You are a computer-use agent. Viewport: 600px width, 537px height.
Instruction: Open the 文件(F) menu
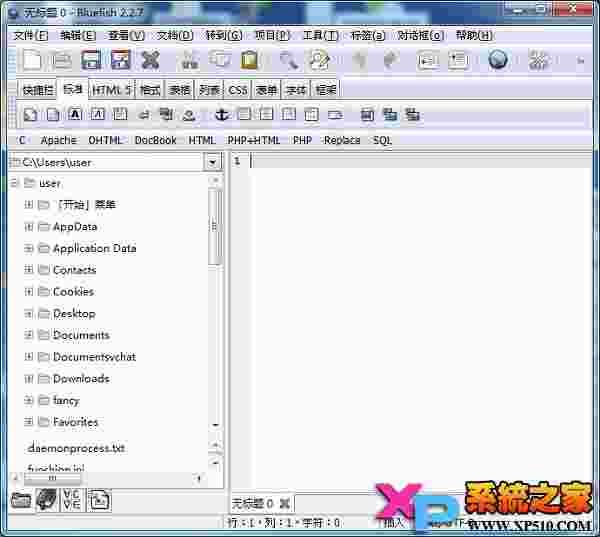(x=30, y=36)
